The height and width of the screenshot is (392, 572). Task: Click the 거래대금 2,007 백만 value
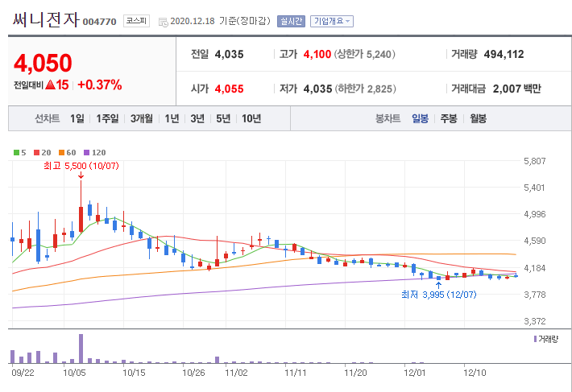[517, 89]
